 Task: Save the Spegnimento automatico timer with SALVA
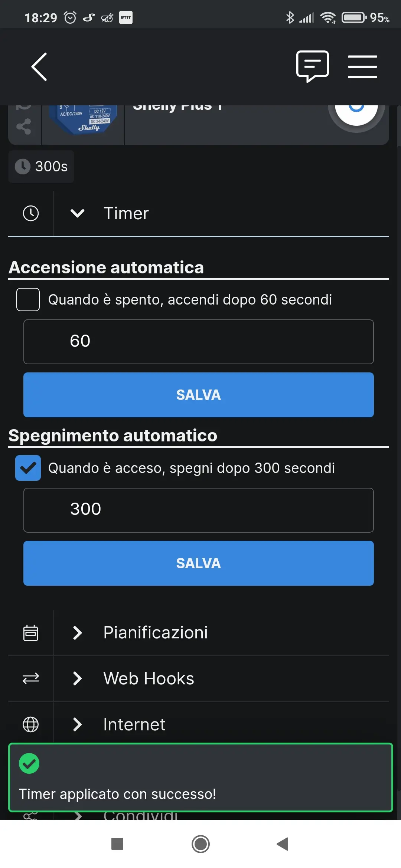199,563
